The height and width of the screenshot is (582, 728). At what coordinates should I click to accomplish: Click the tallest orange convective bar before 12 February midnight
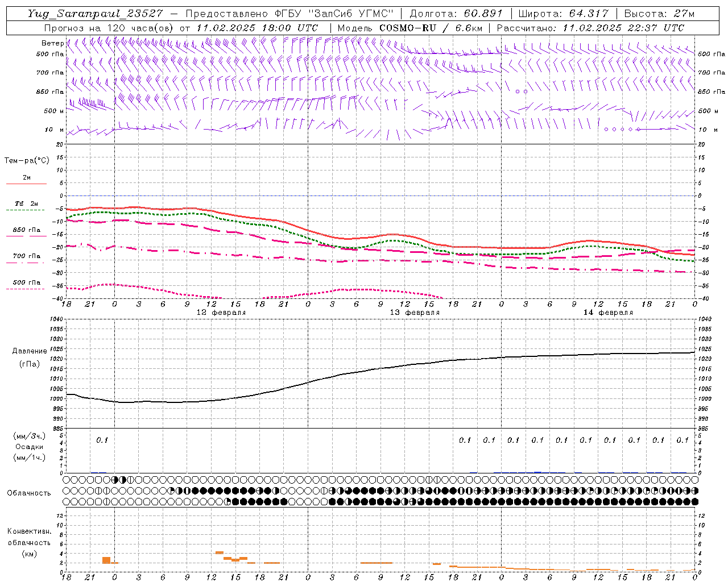pos(106,560)
